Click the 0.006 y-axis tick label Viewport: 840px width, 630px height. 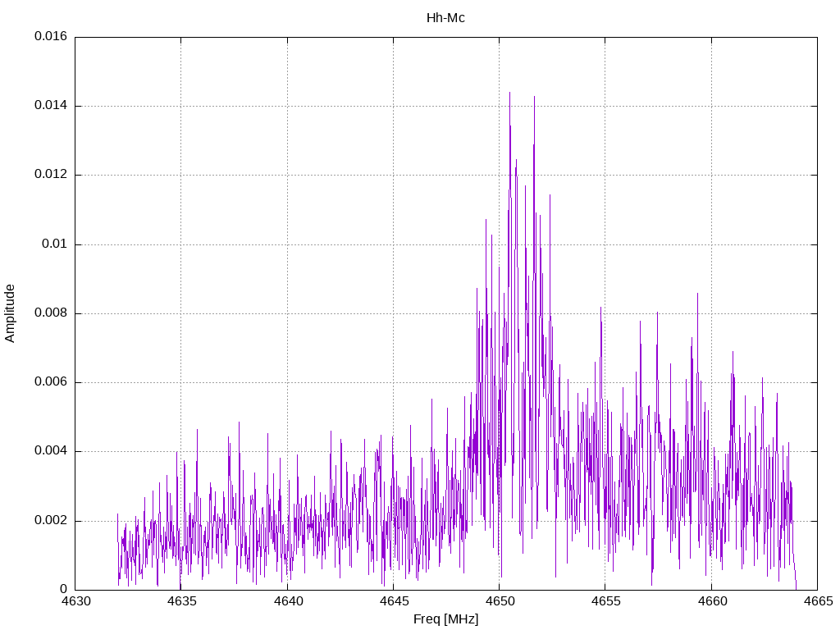[x=51, y=382]
